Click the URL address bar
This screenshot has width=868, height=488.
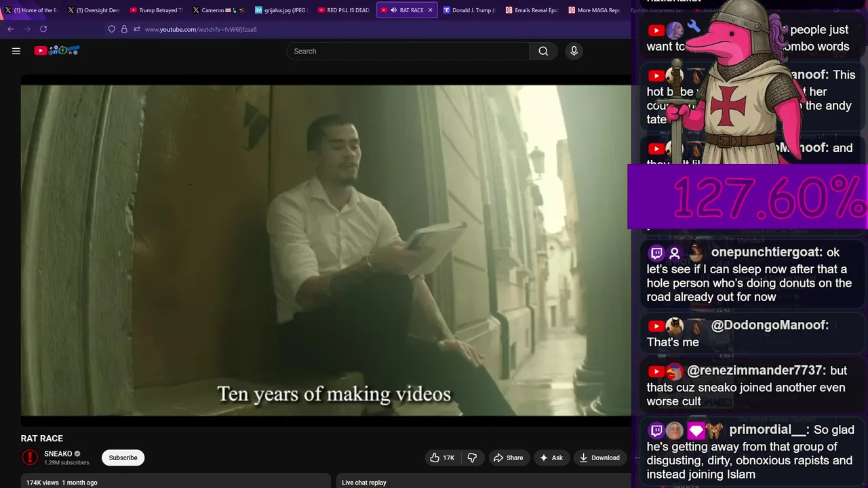[x=201, y=29]
